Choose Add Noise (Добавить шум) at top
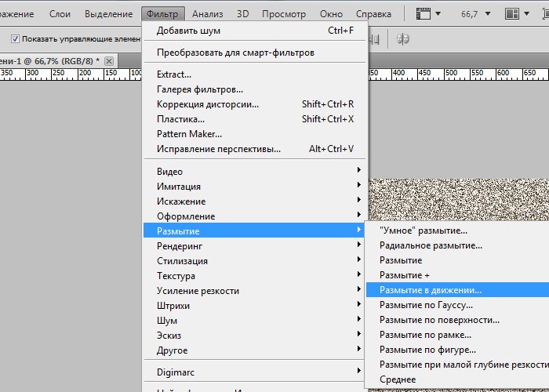 coord(188,31)
